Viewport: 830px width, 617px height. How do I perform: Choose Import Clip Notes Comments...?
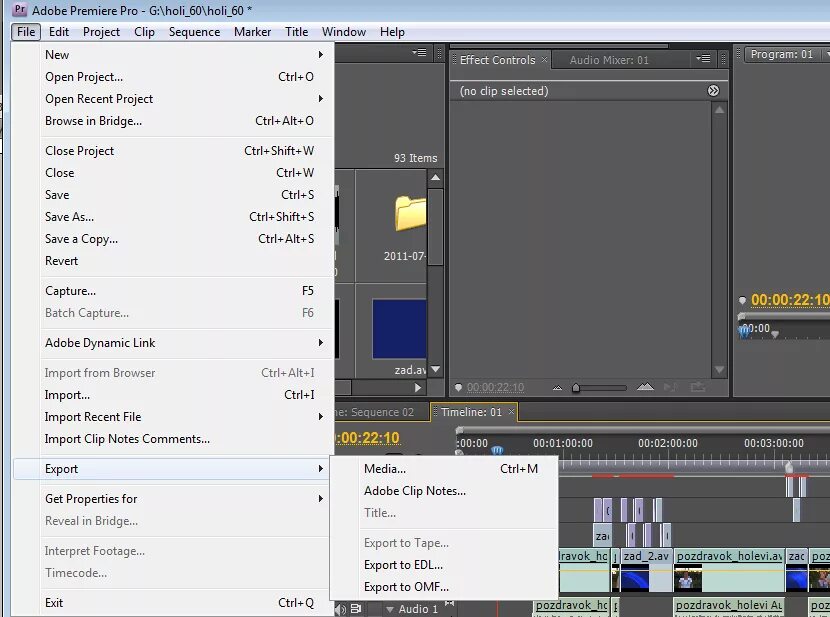173,439
